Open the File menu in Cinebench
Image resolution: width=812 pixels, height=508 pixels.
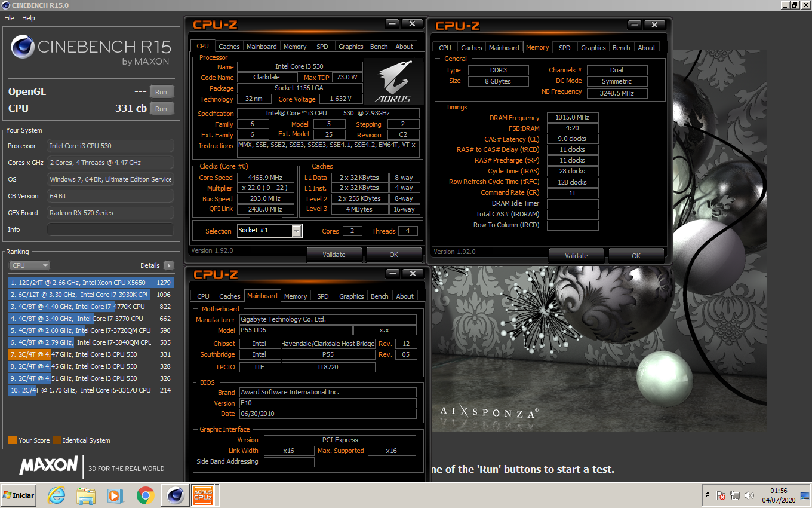(9, 18)
